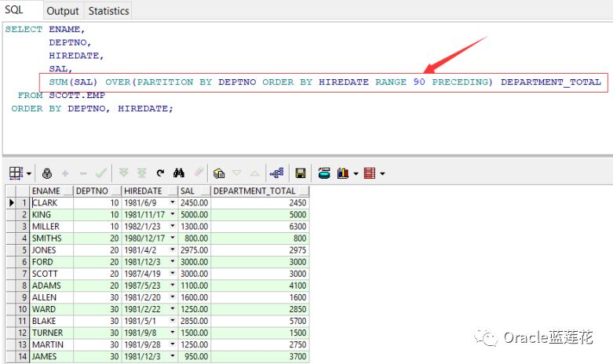
Task: Expand the red grid view dropdown arrow
Action: 382,173
